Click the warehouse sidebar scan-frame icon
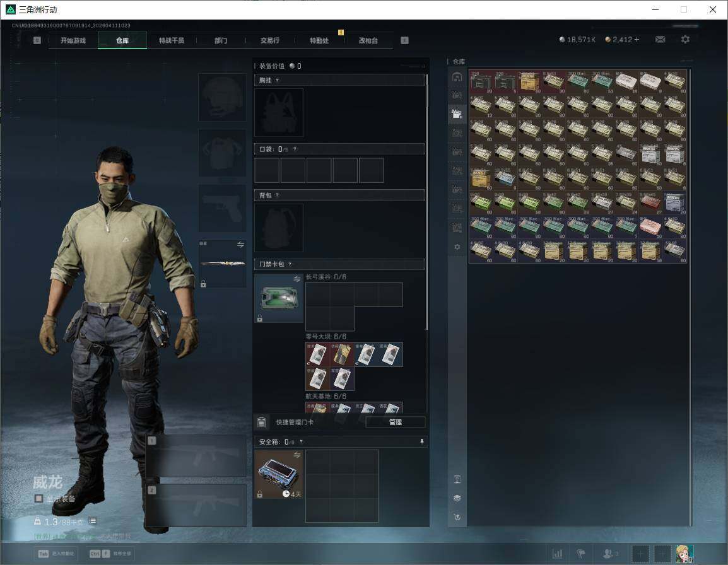The height and width of the screenshot is (565, 728). pyautogui.click(x=457, y=479)
